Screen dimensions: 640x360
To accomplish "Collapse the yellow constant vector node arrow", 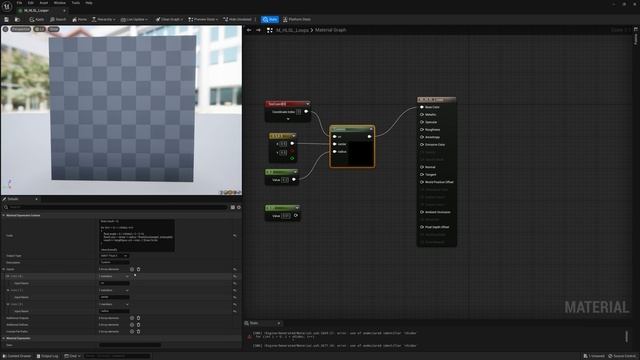I will (293, 136).
